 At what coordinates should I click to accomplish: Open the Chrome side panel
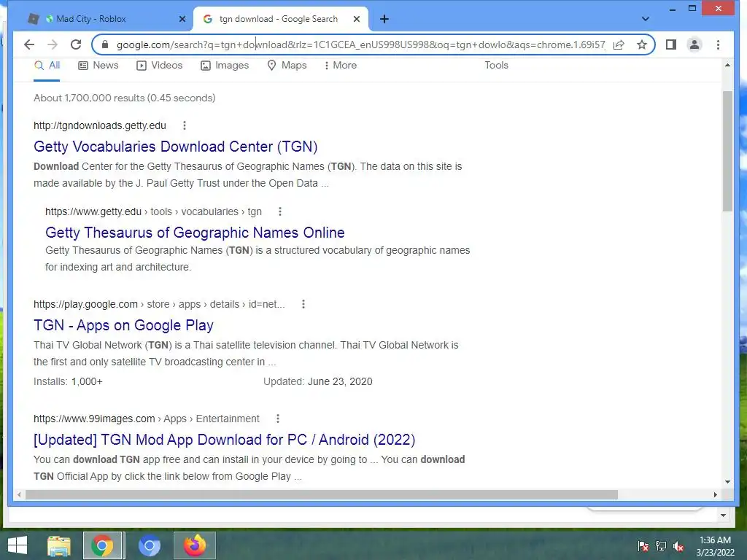[x=671, y=44]
